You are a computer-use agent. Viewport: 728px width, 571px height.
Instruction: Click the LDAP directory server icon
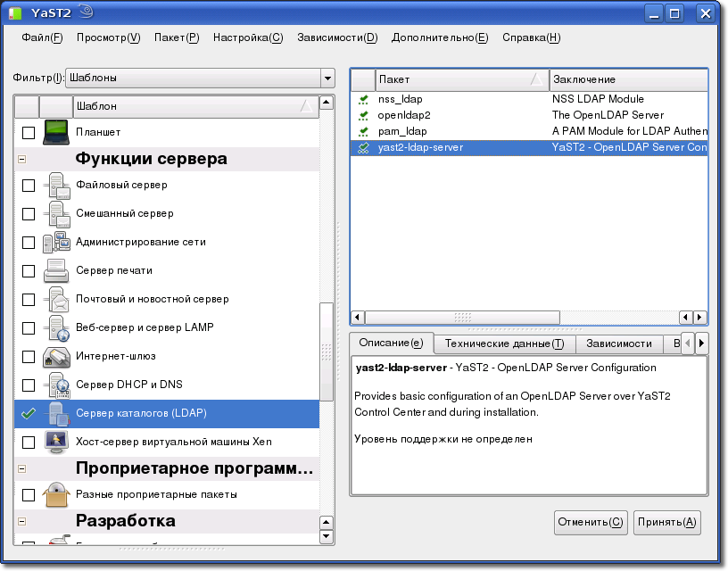click(56, 414)
